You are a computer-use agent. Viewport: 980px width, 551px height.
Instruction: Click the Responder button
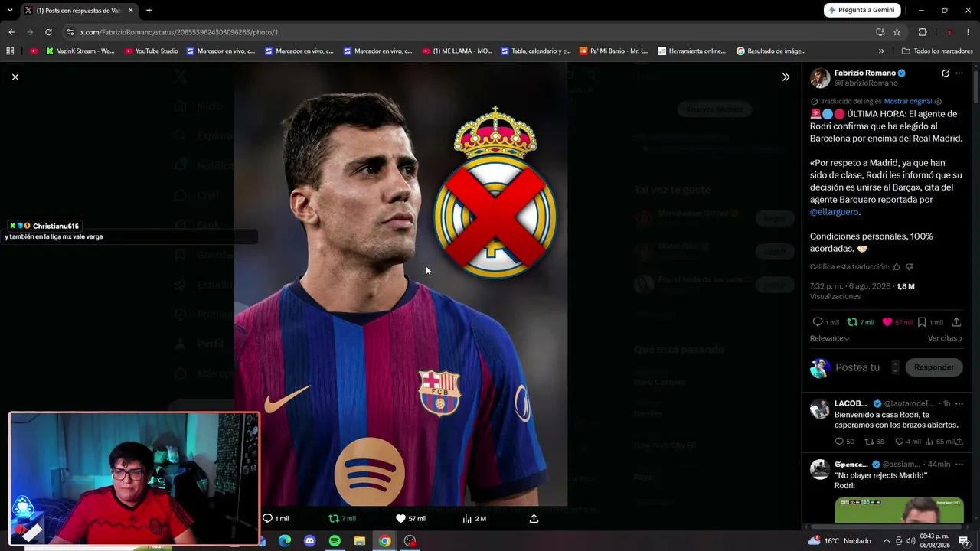click(934, 367)
